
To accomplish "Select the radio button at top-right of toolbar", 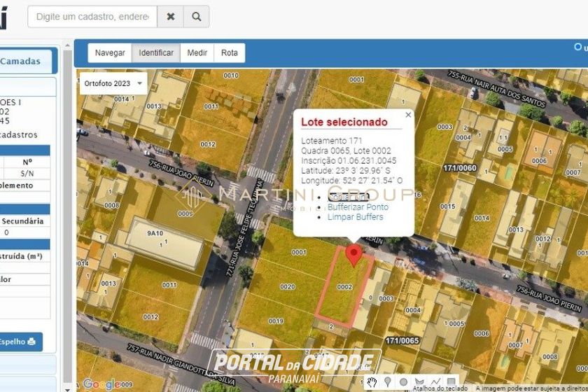I will [x=578, y=47].
